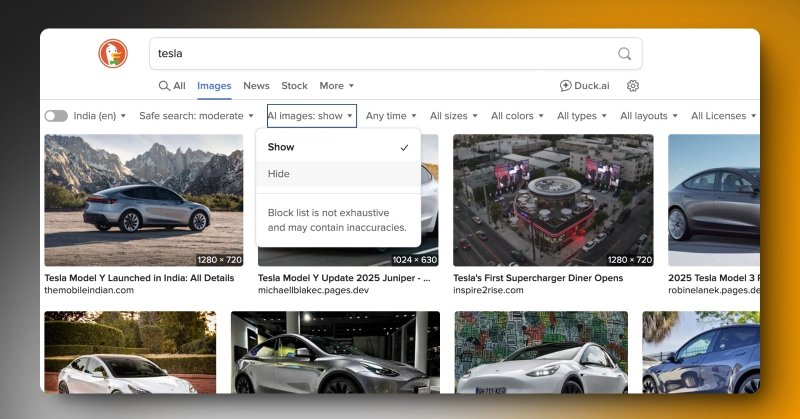
Task: Open the Safe search: moderate dropdown
Action: point(196,116)
